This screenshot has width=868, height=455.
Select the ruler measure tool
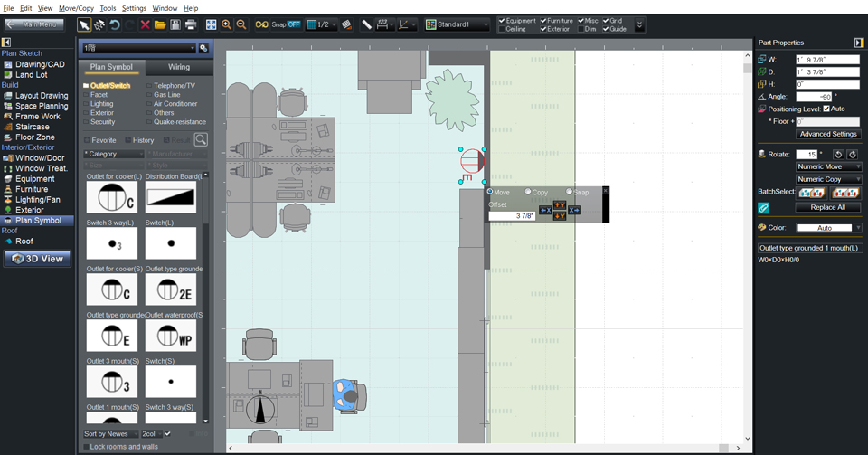[366, 24]
